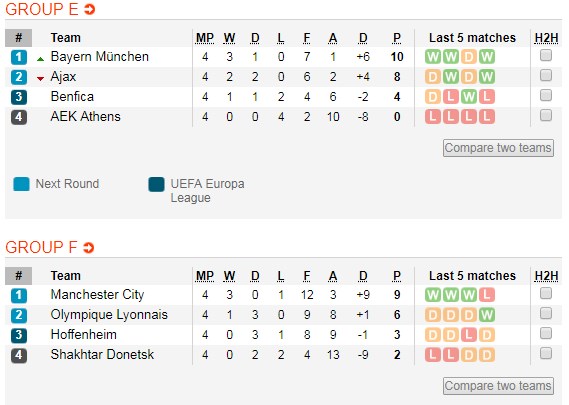The image size is (569, 405).
Task: Click Manchester City's red L result badge
Action: coord(487,295)
